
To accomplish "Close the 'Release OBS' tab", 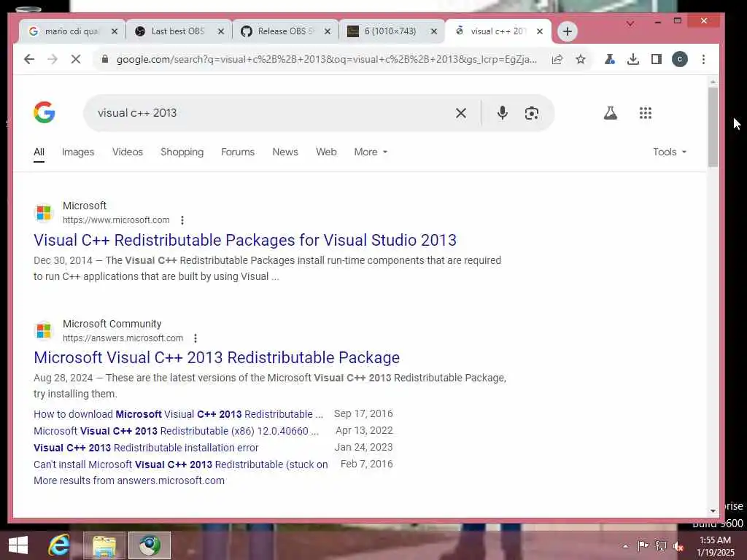I will point(328,31).
